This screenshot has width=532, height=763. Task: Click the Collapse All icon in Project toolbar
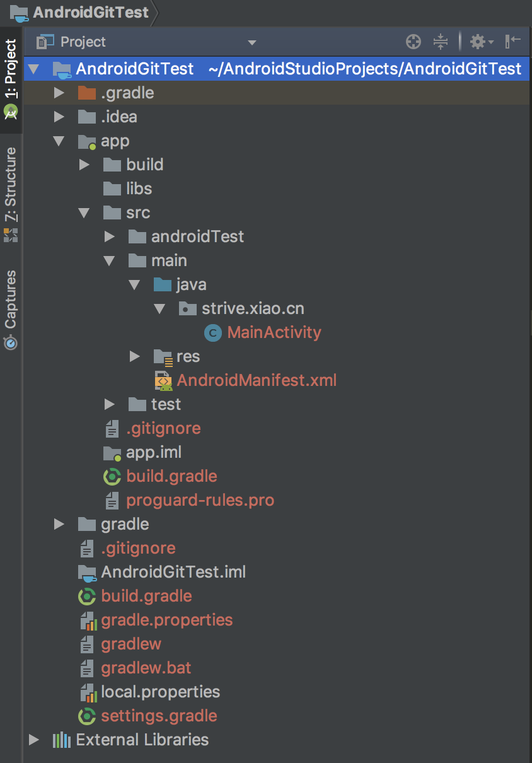pyautogui.click(x=441, y=42)
